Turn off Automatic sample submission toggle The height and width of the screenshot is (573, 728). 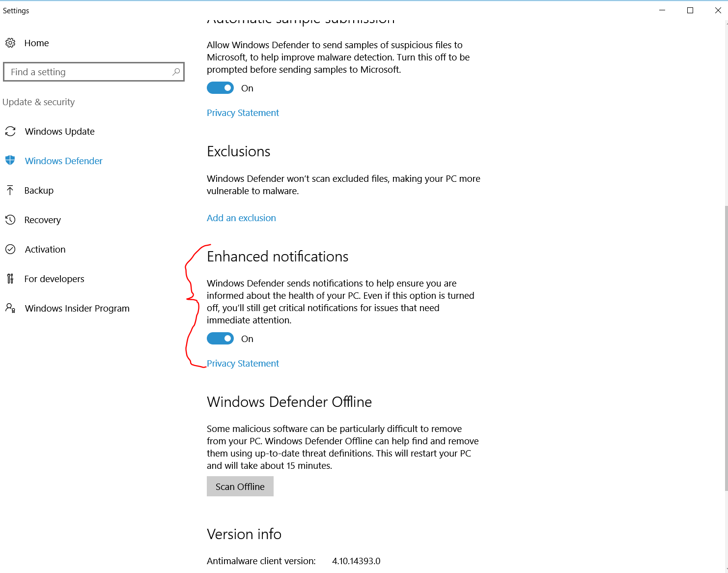[x=220, y=88]
